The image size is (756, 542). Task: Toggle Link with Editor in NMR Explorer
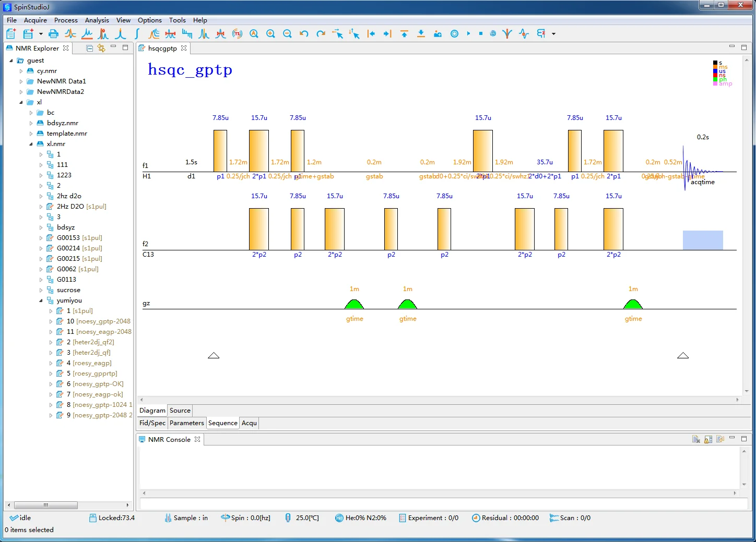(x=101, y=48)
